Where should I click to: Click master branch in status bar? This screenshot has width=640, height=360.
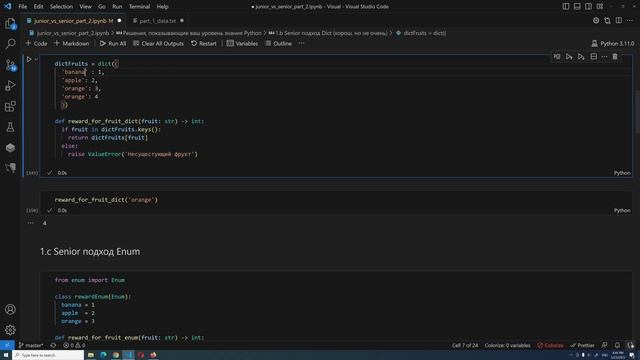point(31,345)
